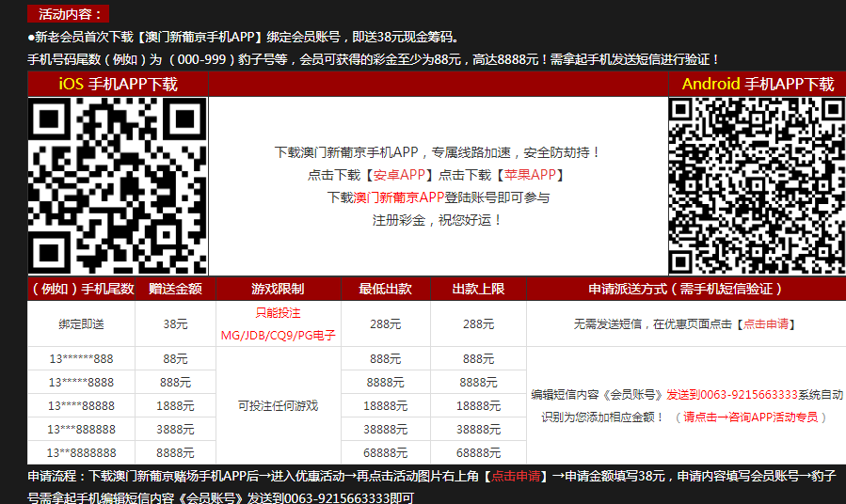846x504 pixels.
Task: Open the 安卓APP download link
Action: pos(400,175)
